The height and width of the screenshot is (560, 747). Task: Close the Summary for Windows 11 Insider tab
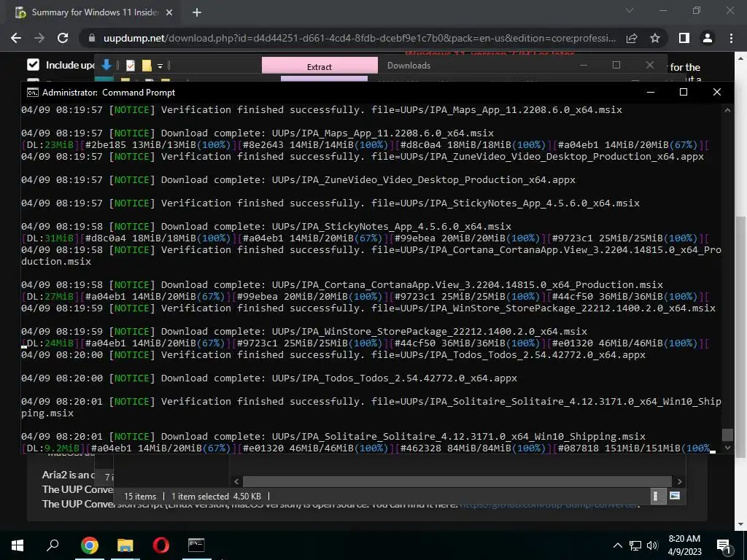pos(169,12)
